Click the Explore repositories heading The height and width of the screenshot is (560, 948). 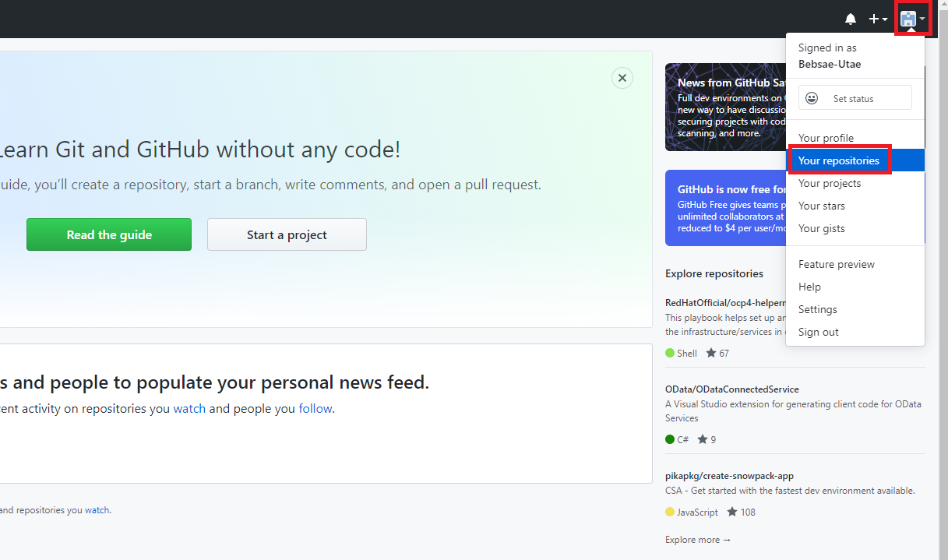[714, 273]
